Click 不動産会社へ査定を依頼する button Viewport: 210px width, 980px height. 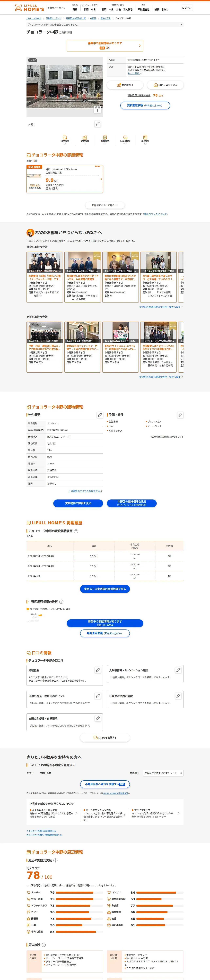coord(105,784)
